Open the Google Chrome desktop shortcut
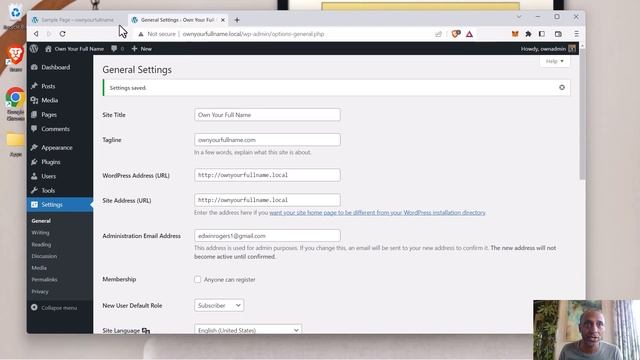Image resolution: width=640 pixels, height=360 pixels. coord(16,104)
